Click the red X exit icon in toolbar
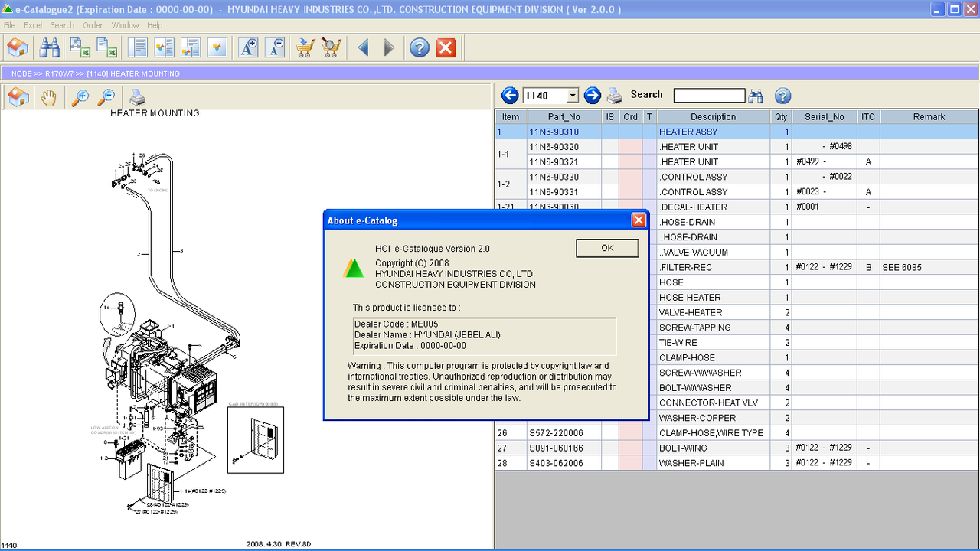 click(x=446, y=47)
